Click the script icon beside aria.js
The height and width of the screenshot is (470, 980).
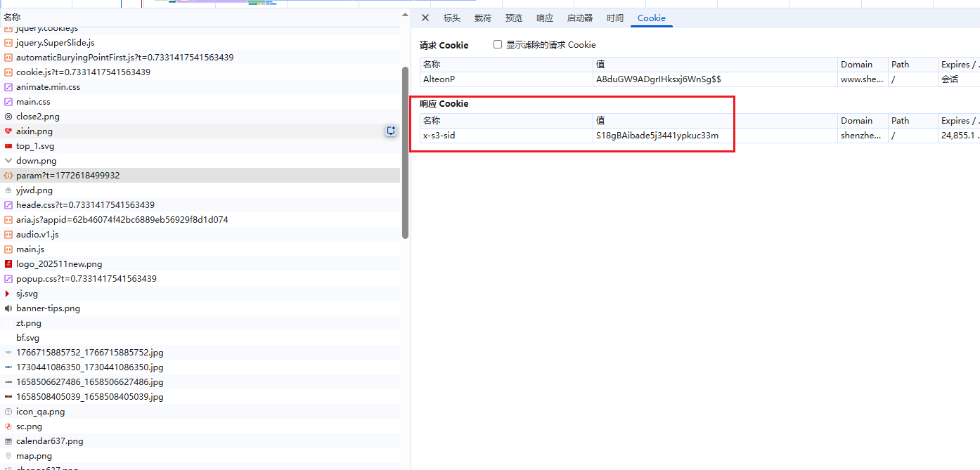[8, 220]
